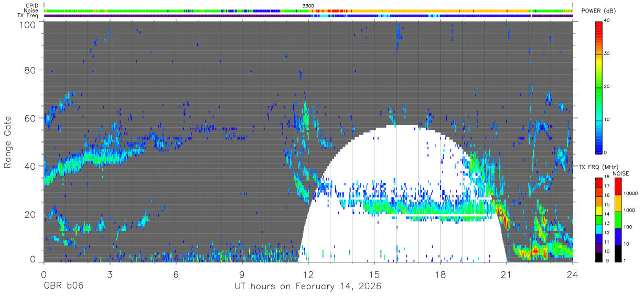Click x-axis tick label '24'
Image resolution: width=644 pixels, height=297 pixels.
click(x=573, y=274)
